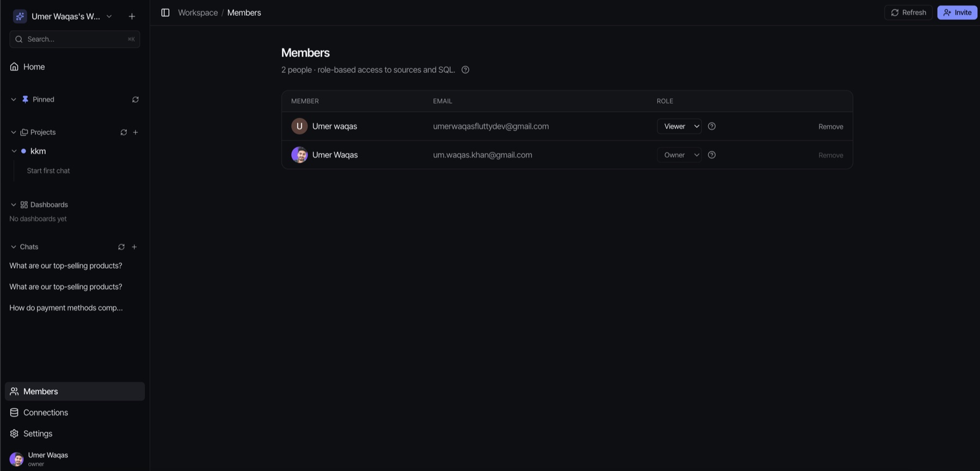Image resolution: width=980 pixels, height=471 pixels.
Task: Refresh the Chats list
Action: point(121,247)
